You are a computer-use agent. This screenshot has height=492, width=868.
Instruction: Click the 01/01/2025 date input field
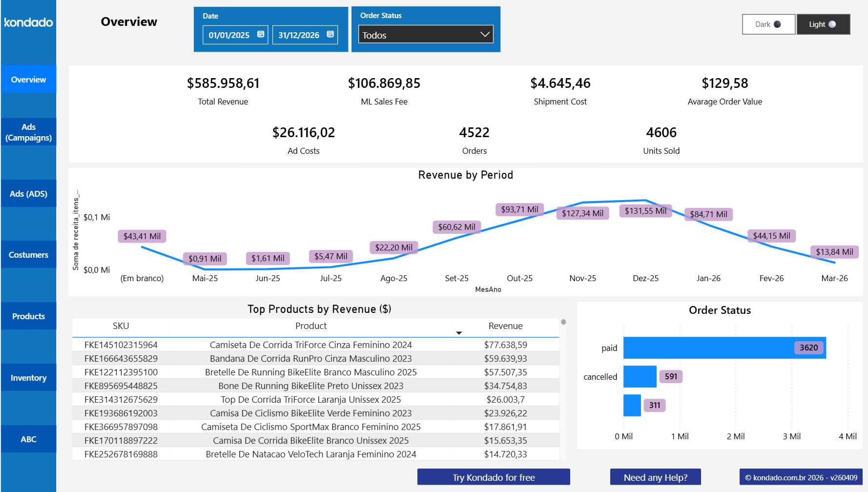point(229,35)
